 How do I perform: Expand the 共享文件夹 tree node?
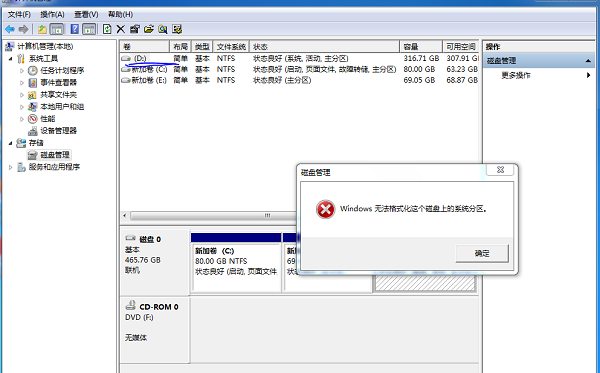(22, 95)
